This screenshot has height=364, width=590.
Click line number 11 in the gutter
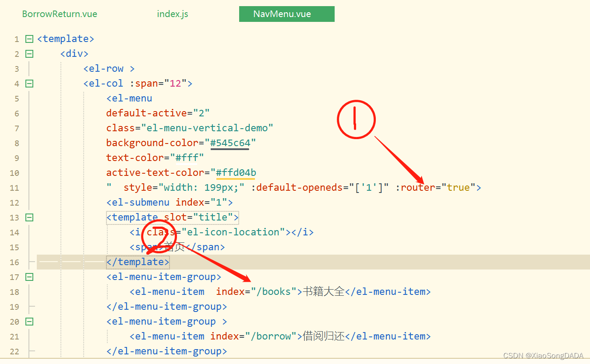14,188
